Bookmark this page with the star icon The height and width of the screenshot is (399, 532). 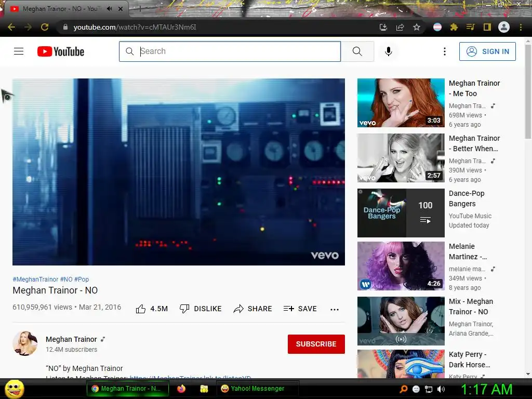[417, 27]
